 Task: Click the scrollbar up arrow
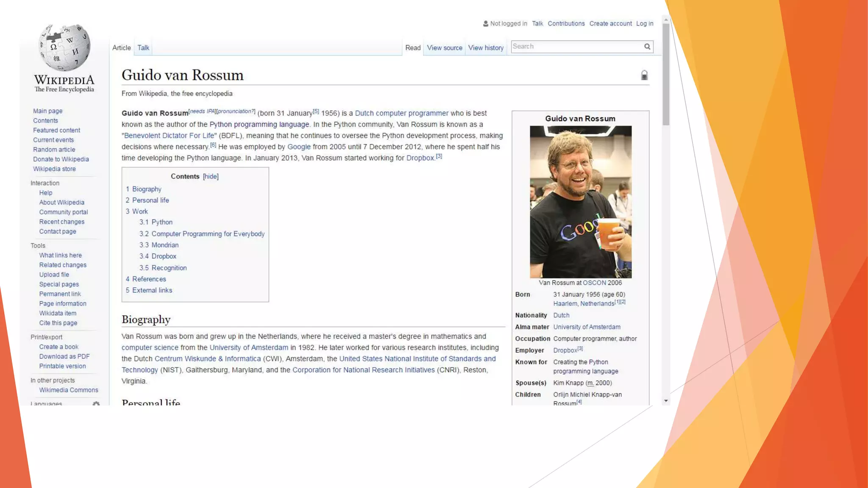click(666, 19)
